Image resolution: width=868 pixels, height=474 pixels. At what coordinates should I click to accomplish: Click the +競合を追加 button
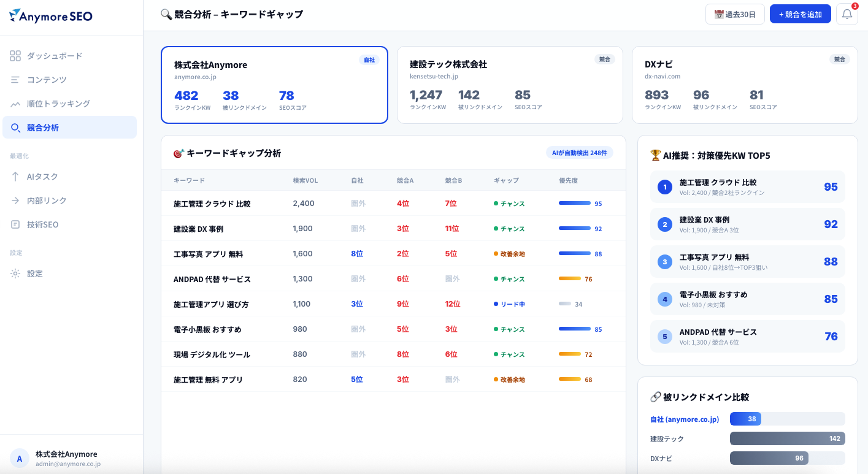pos(800,13)
